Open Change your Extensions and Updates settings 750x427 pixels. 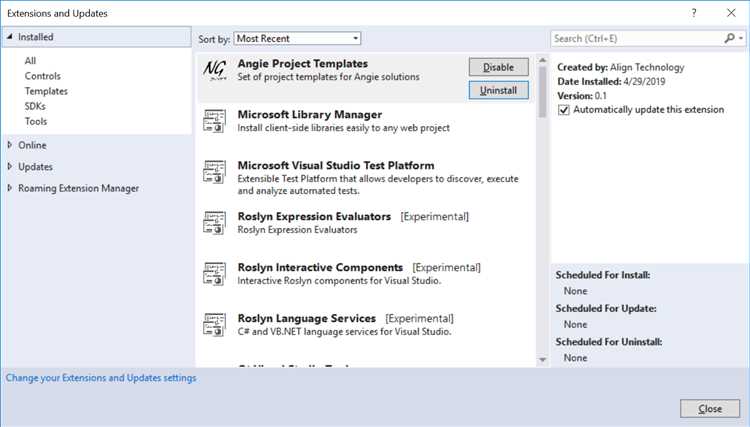[x=101, y=378]
